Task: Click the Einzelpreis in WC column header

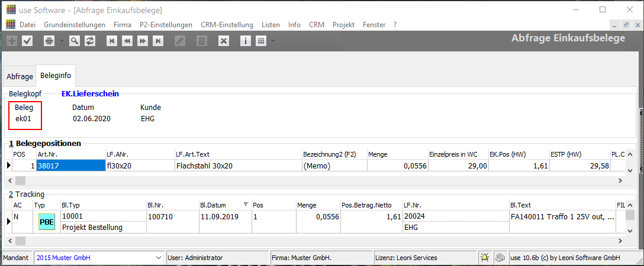Action: (x=458, y=154)
